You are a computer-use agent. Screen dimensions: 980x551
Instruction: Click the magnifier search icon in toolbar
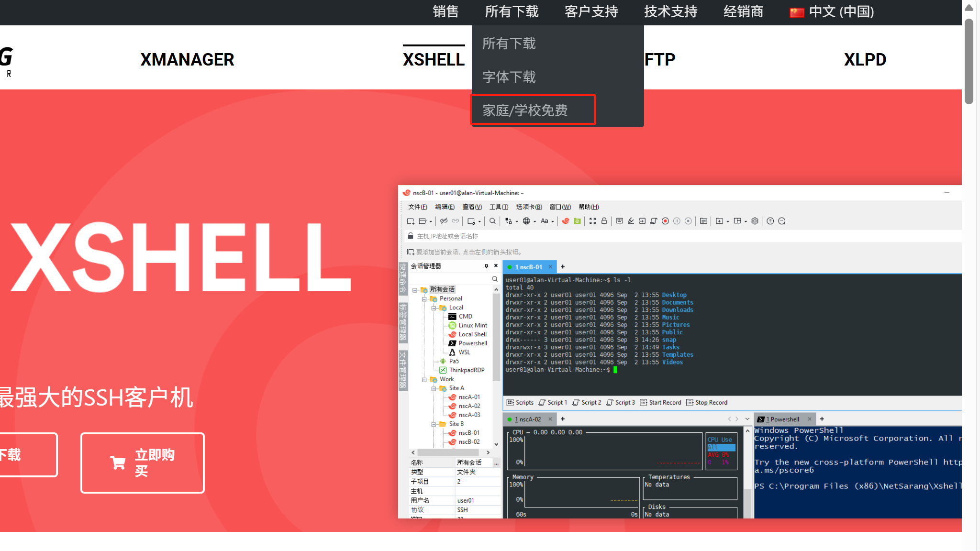pyautogui.click(x=492, y=221)
